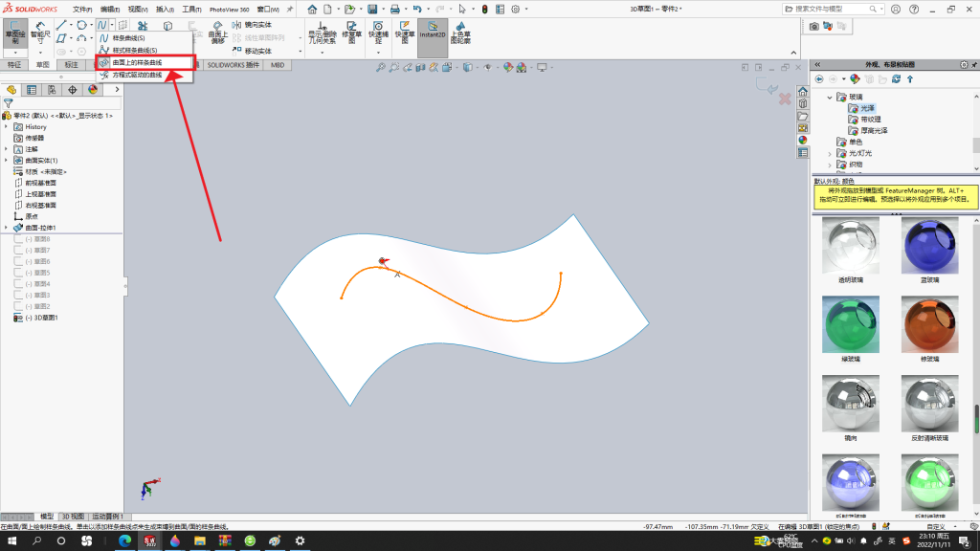Screen dimensions: 980x551
Task: Open SolidWorks Resources home tab in task pane
Action: point(803,92)
